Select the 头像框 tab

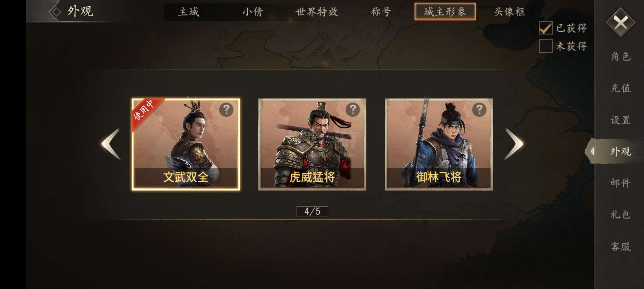[509, 12]
